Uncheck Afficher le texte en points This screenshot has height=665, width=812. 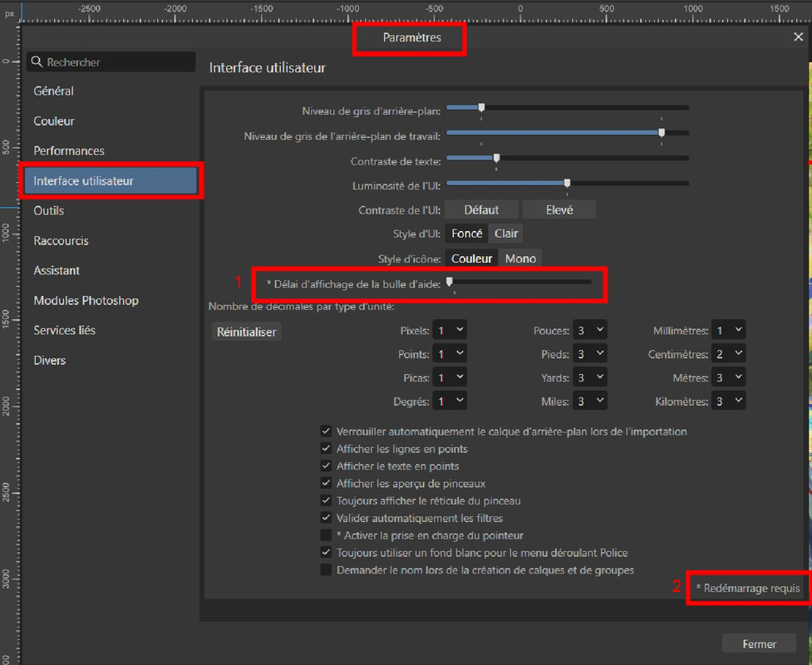(x=326, y=465)
